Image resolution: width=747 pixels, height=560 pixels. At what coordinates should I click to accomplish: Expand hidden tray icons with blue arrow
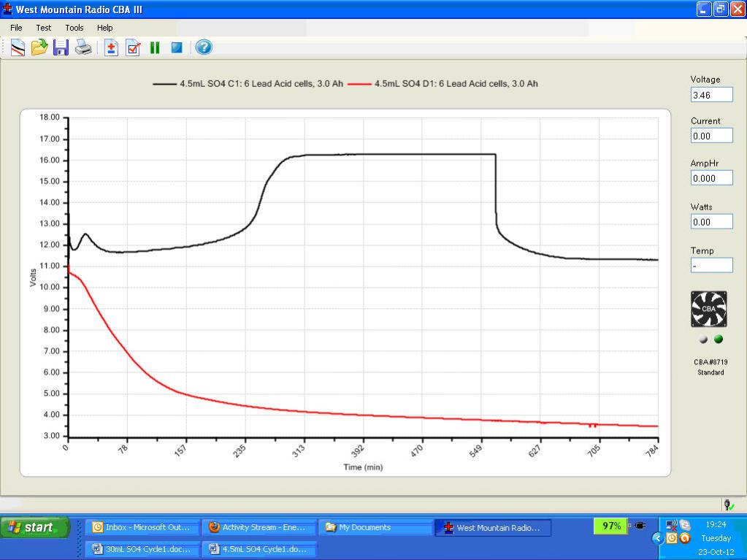(x=658, y=539)
